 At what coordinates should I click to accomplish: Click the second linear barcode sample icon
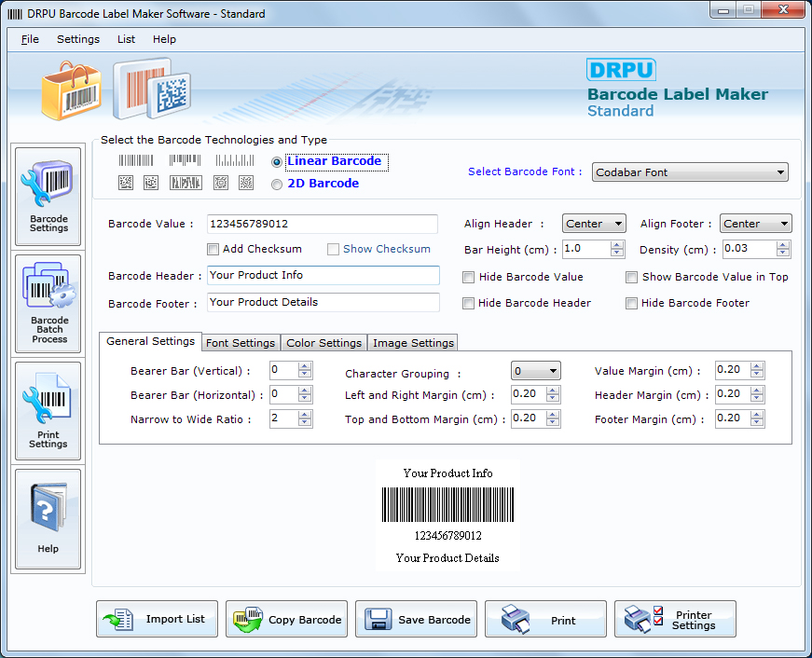185,160
